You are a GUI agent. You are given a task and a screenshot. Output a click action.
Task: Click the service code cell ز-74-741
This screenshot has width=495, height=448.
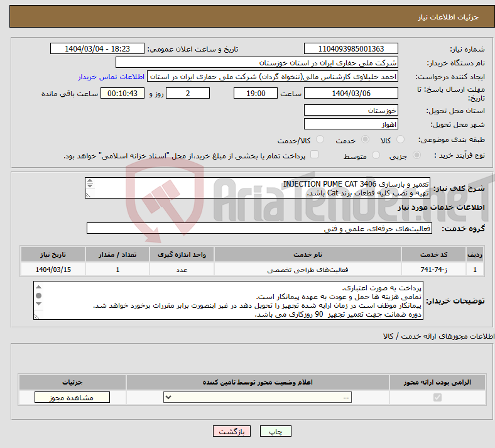(433, 270)
